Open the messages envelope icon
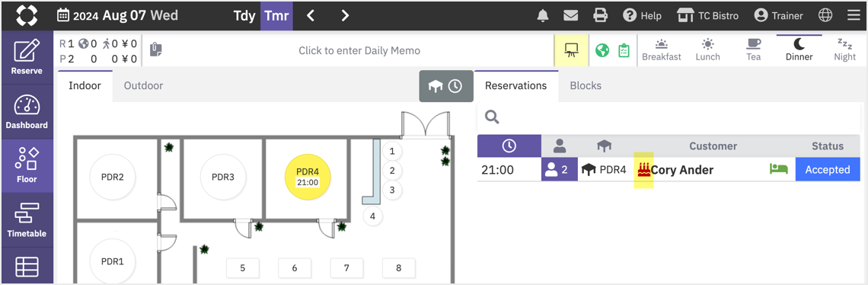The width and height of the screenshot is (868, 285). pos(571,15)
